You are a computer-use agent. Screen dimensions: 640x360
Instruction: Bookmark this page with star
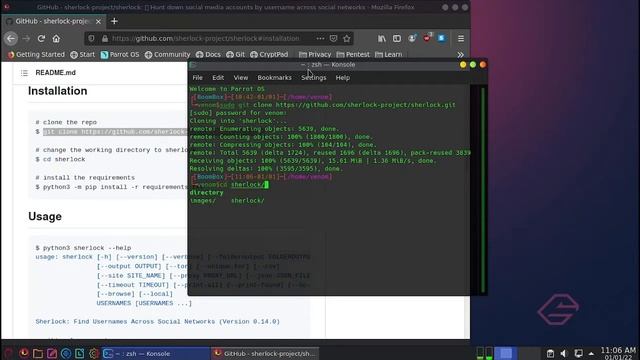tap(347, 38)
